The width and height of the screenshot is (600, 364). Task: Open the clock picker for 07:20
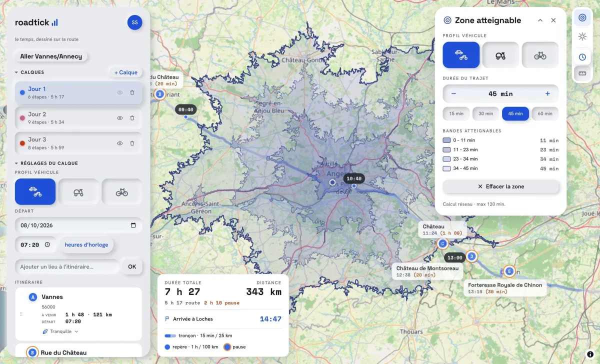(x=47, y=244)
